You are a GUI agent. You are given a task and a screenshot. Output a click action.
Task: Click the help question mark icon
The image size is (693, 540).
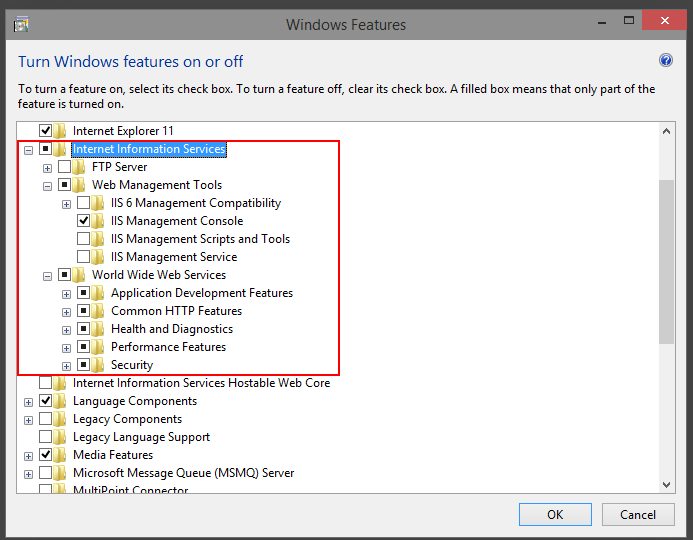666,60
